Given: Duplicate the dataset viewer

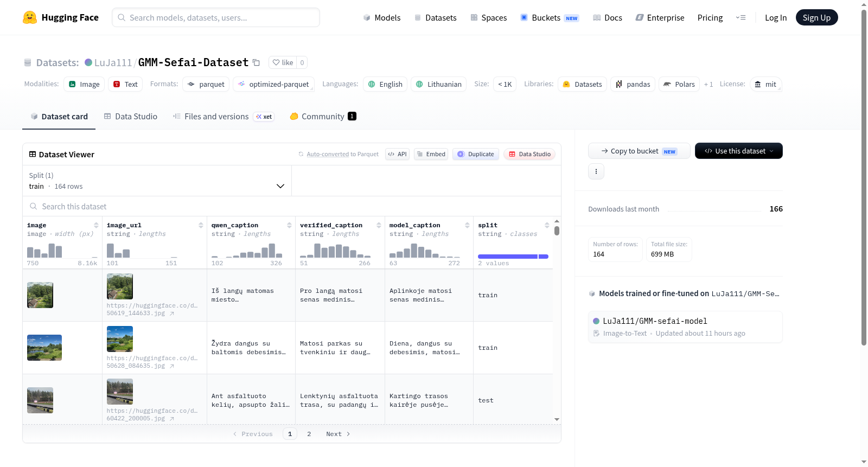Looking at the screenshot, I should [x=476, y=154].
